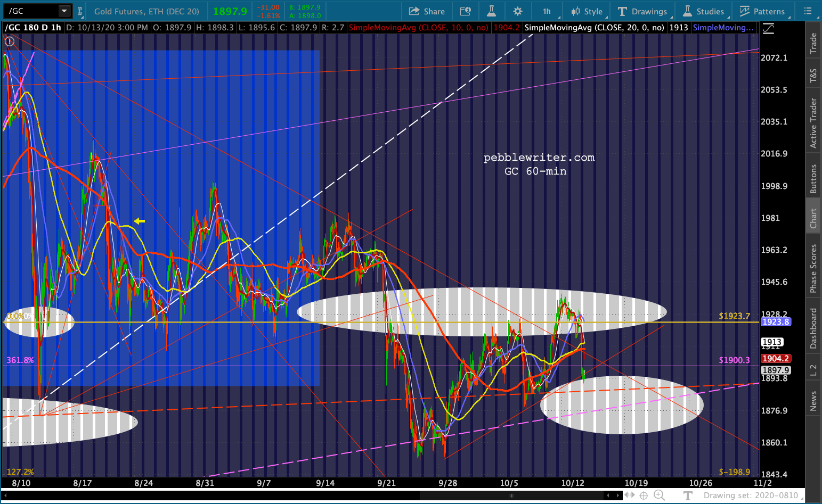
Task: Open the Drawings menu
Action: (x=642, y=11)
